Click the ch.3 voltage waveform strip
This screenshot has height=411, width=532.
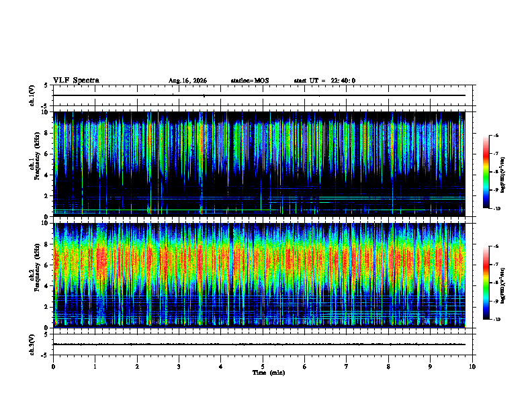pos(263,345)
